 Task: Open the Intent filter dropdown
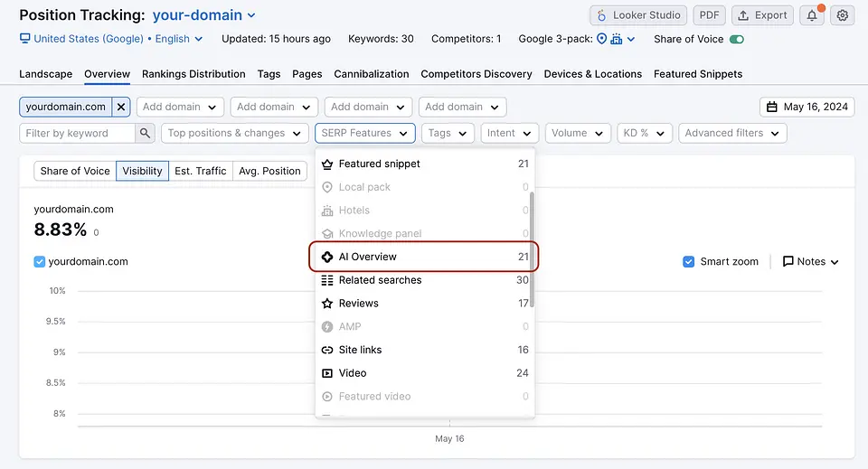coord(509,133)
